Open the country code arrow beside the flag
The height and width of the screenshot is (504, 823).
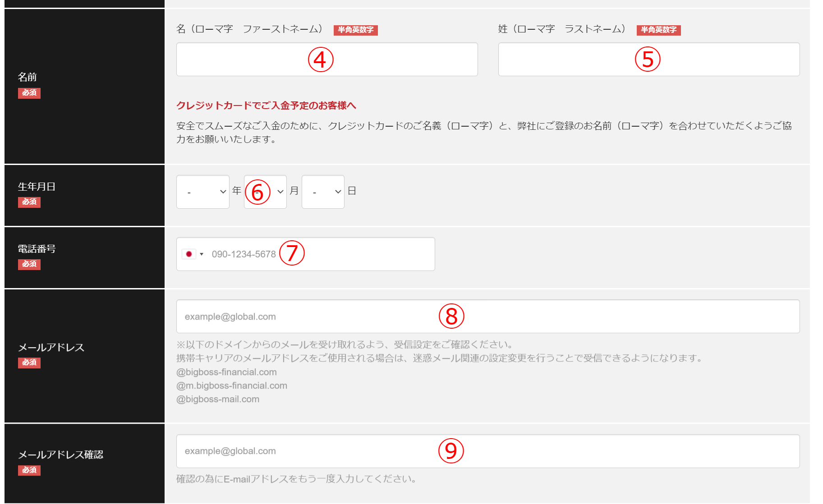pyautogui.click(x=202, y=254)
